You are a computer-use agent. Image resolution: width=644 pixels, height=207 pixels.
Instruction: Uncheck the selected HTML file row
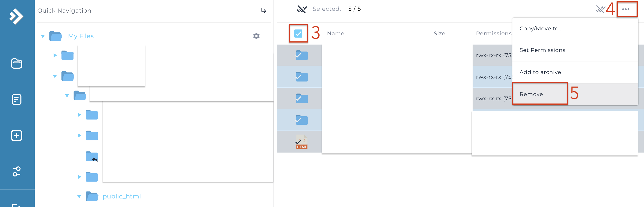pos(302,142)
